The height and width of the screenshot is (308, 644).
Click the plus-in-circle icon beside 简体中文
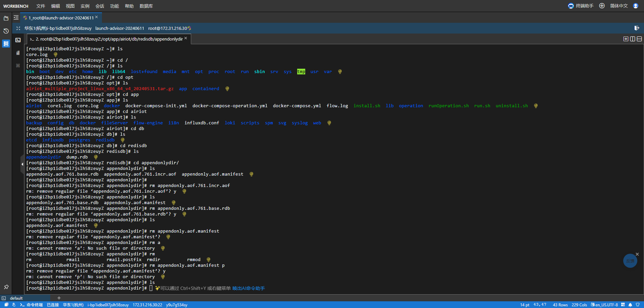tap(602, 6)
